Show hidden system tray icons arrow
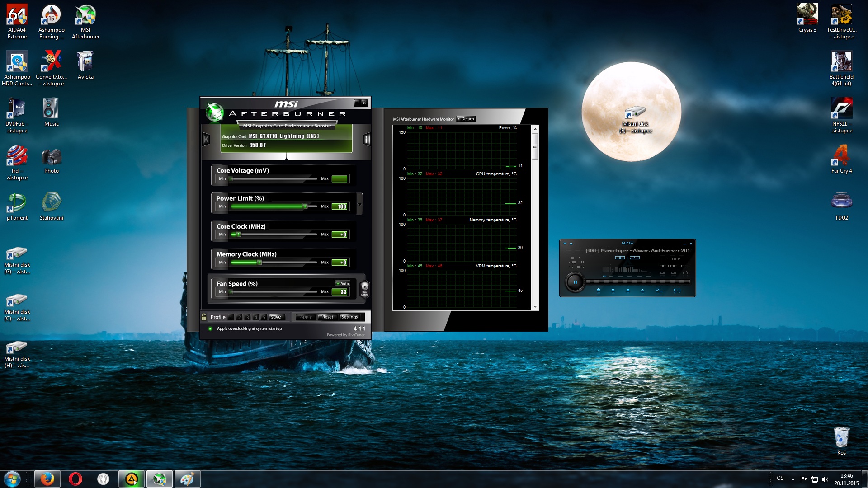868x488 pixels. click(x=792, y=479)
